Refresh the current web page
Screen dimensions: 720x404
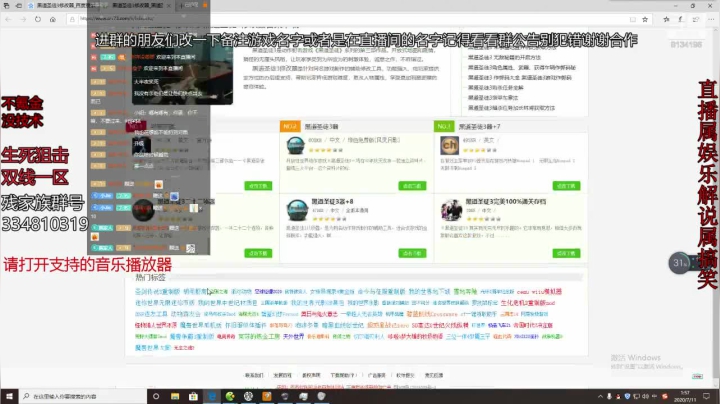coord(38,19)
